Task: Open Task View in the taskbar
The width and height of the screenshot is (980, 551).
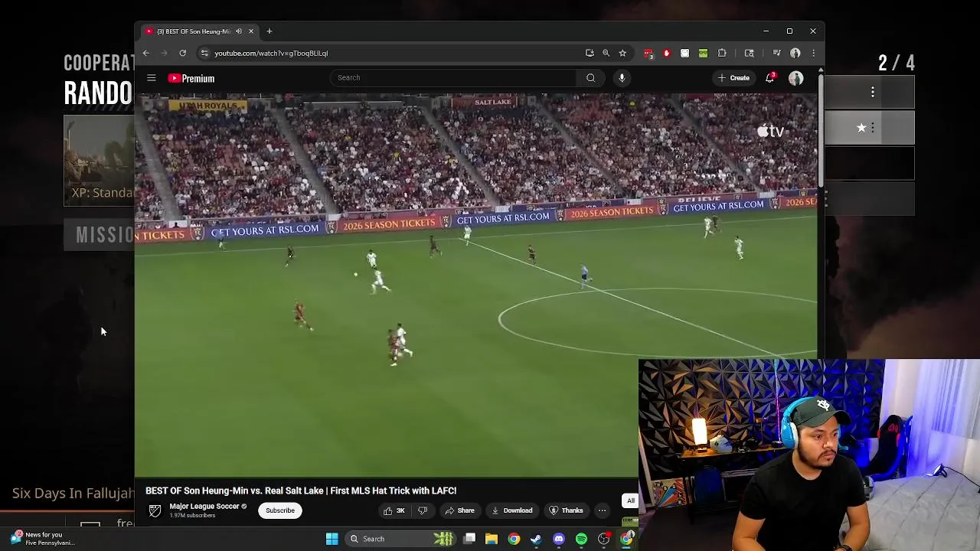Action: [x=469, y=539]
